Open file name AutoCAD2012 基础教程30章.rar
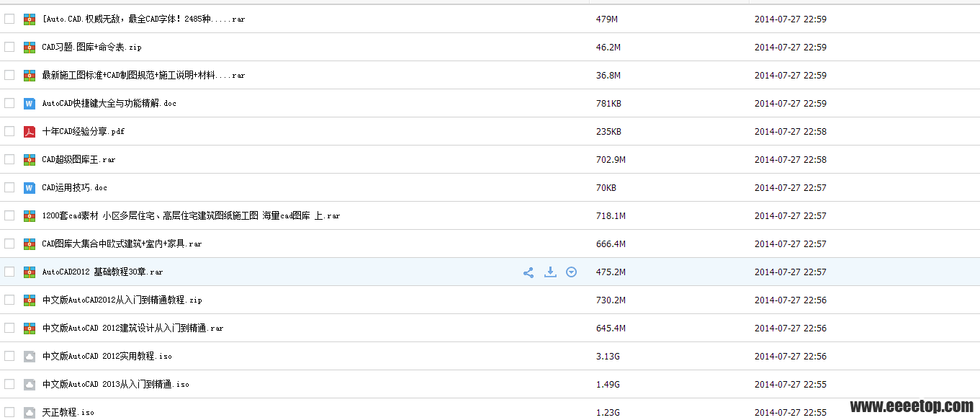Screen dimensions: 980x420 pos(102,272)
